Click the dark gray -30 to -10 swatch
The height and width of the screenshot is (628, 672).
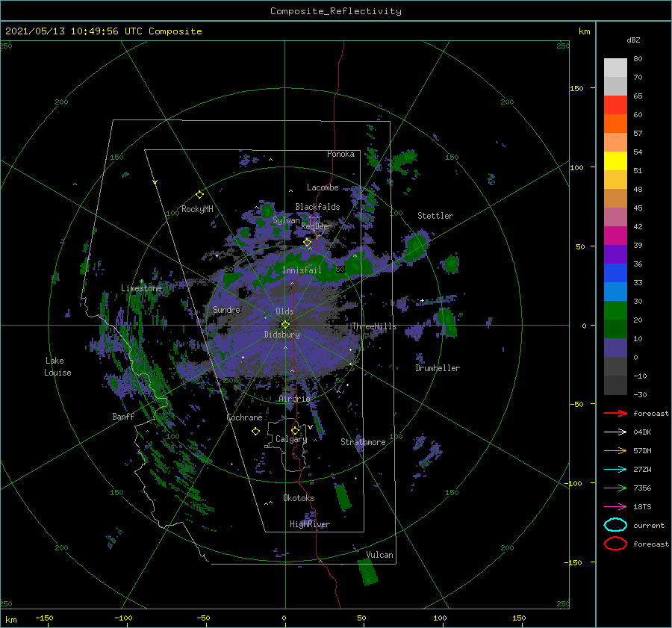pos(615,385)
